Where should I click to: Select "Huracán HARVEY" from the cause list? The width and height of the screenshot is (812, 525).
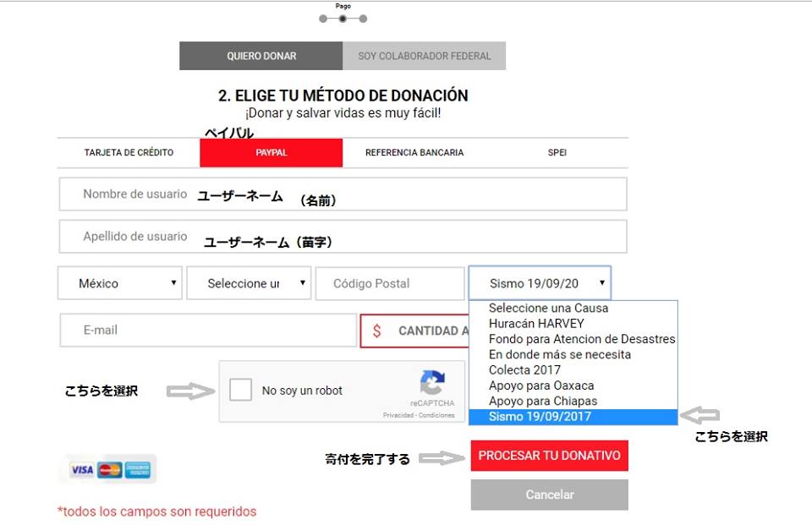tap(536, 324)
